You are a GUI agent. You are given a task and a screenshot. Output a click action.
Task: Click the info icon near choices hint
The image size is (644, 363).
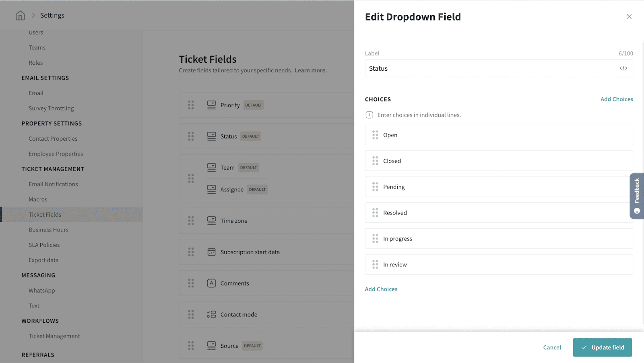[369, 115]
